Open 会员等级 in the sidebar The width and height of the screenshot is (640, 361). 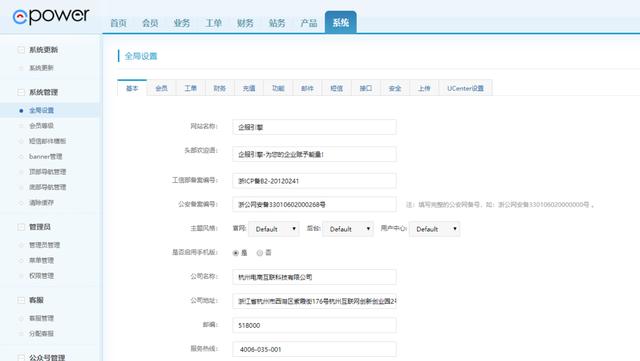[x=41, y=126]
